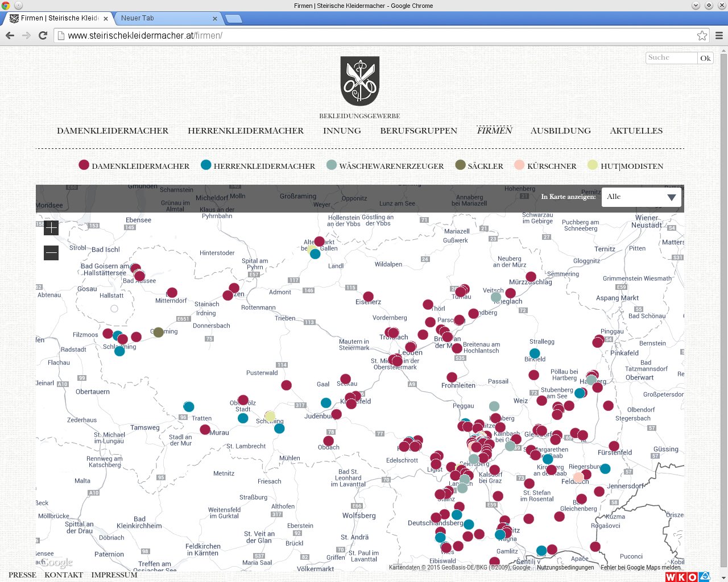Reload the page with refresh icon

[43, 35]
